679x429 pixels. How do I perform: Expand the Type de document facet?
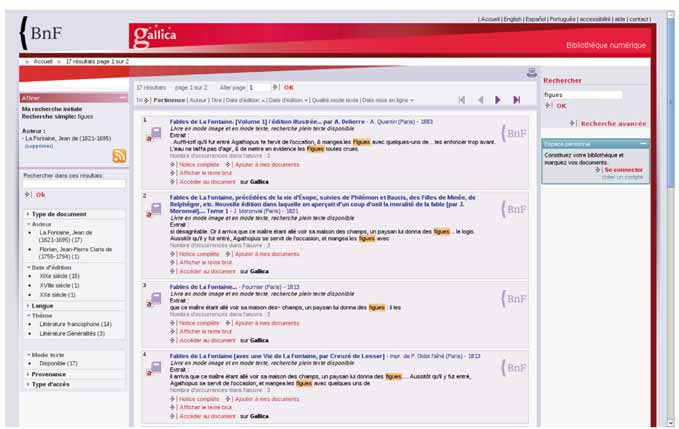[58, 214]
